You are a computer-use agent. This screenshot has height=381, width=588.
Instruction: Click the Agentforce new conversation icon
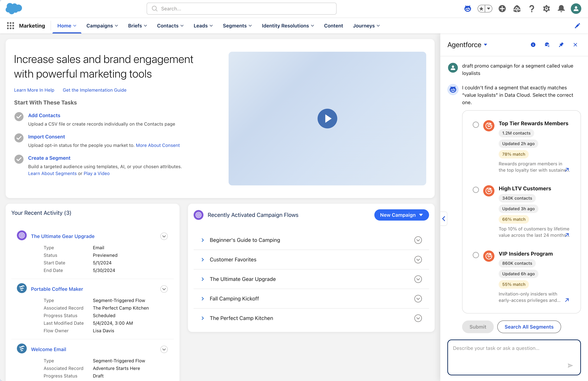(547, 45)
